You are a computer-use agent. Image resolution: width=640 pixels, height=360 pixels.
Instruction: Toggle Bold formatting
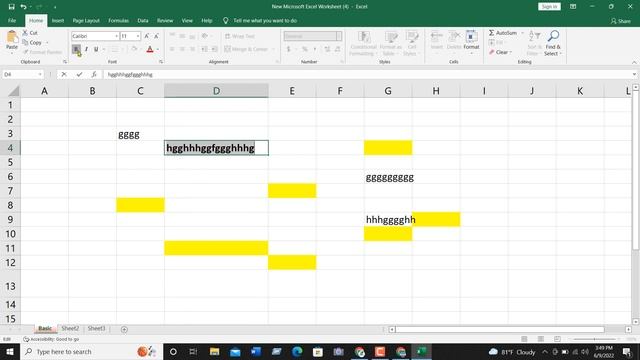(76, 49)
